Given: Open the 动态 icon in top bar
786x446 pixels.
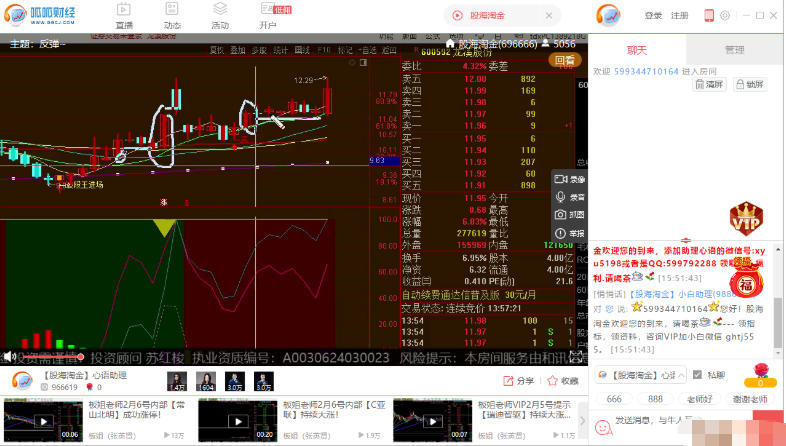Looking at the screenshot, I should (172, 16).
